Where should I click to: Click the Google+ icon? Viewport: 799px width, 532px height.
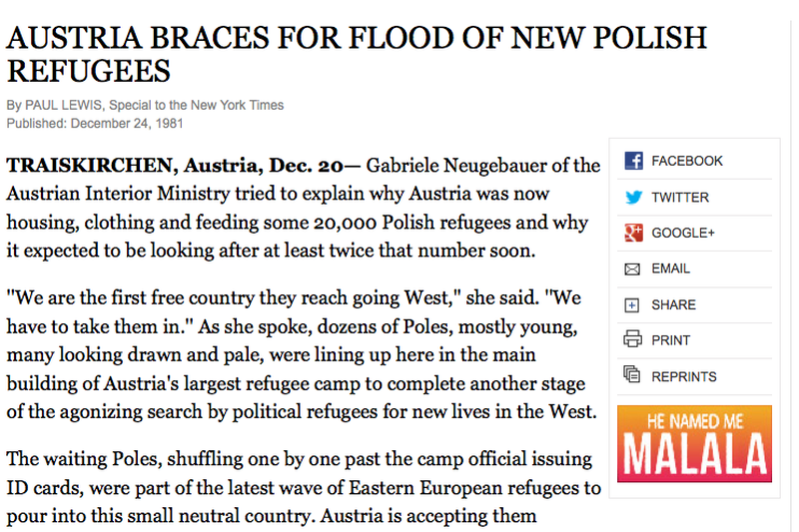(633, 233)
